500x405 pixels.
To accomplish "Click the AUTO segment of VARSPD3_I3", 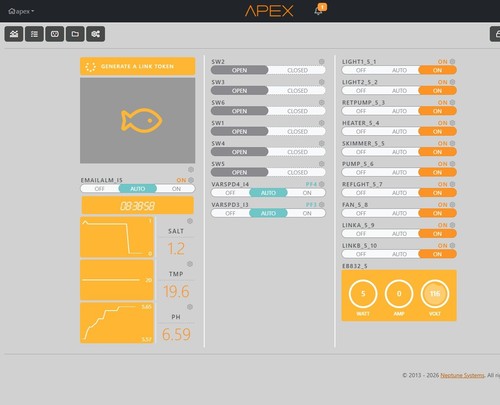I will pyautogui.click(x=268, y=213).
